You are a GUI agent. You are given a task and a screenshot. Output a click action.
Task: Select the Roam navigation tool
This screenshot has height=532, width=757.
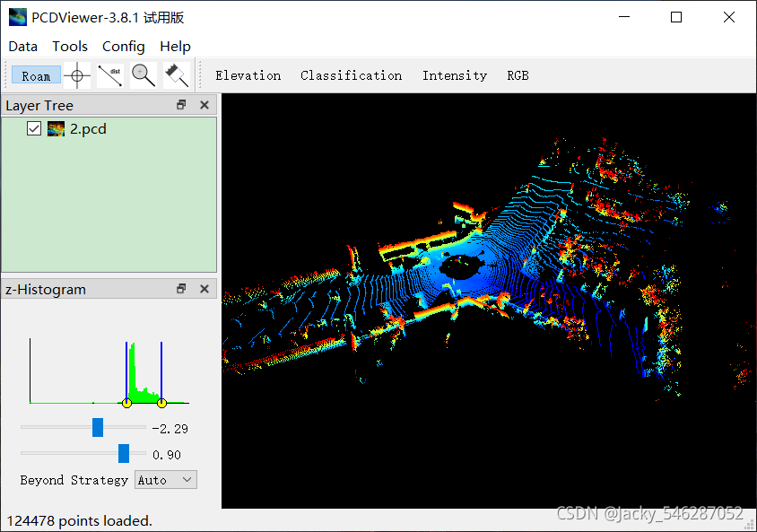tap(36, 75)
